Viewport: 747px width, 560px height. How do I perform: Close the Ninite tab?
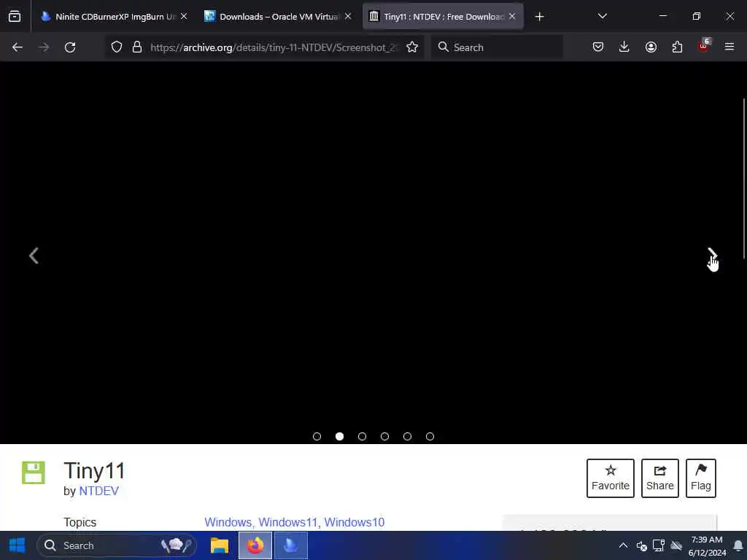184,17
